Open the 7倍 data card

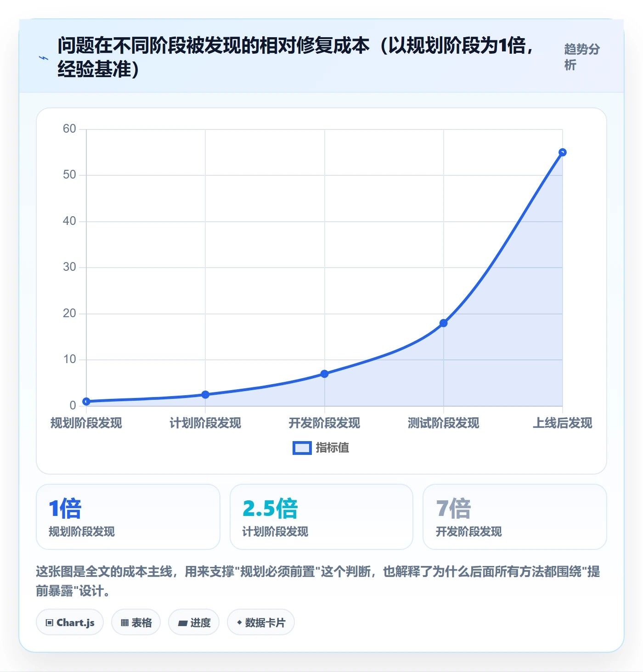click(515, 517)
